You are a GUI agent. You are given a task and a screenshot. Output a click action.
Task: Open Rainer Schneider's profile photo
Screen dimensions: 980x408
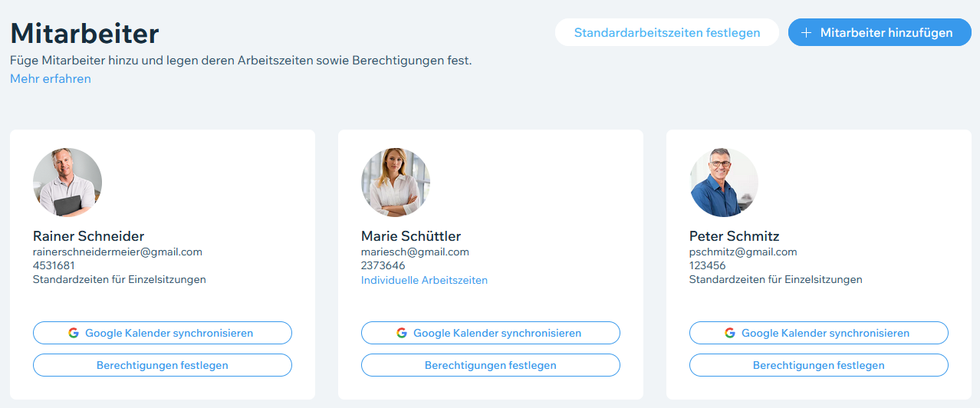click(67, 183)
